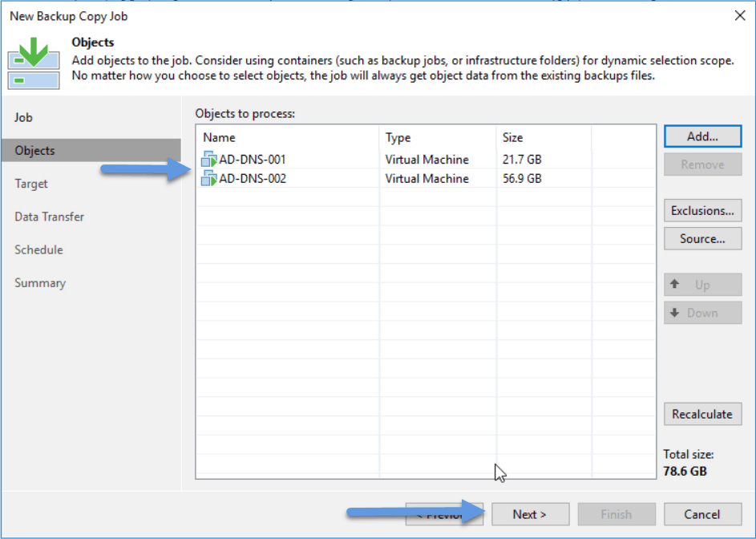Screen dimensions: 756x539
Task: Click the Down arrow icon button
Action: point(702,313)
